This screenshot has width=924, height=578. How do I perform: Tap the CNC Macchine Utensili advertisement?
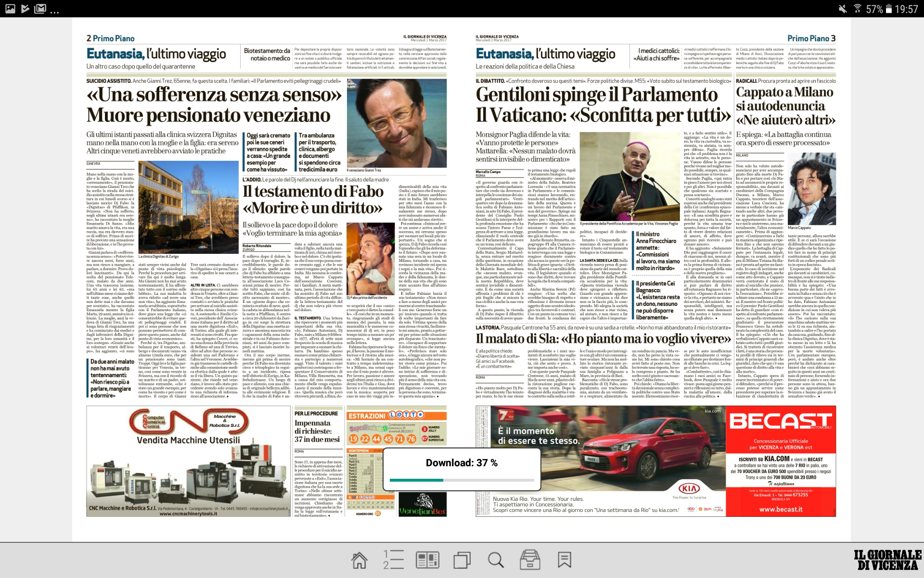point(188,461)
